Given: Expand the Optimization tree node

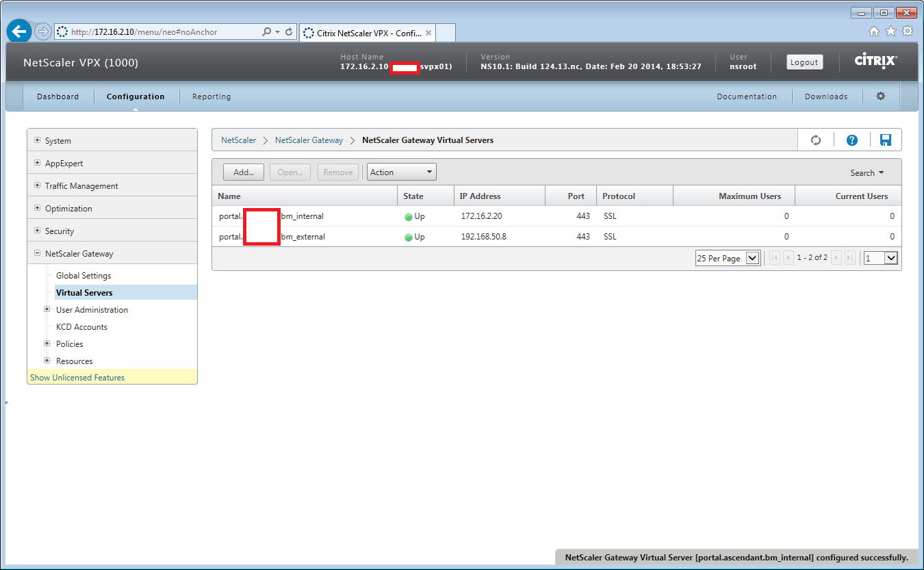Looking at the screenshot, I should point(38,208).
